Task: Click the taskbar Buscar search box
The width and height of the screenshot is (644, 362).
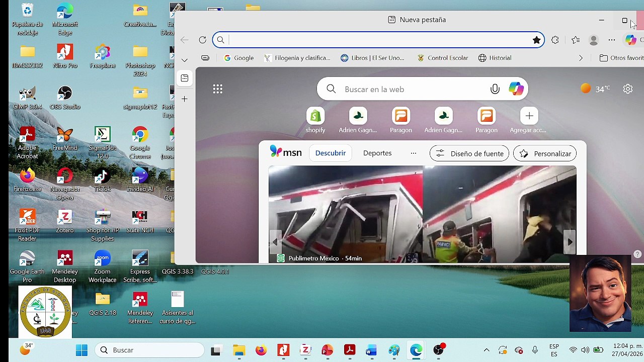Action: pyautogui.click(x=149, y=350)
